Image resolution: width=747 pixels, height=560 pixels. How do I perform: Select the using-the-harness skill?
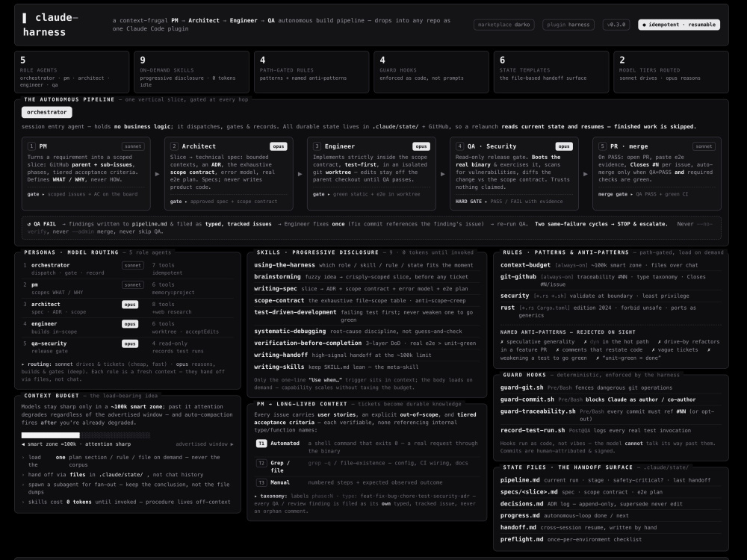click(x=285, y=265)
